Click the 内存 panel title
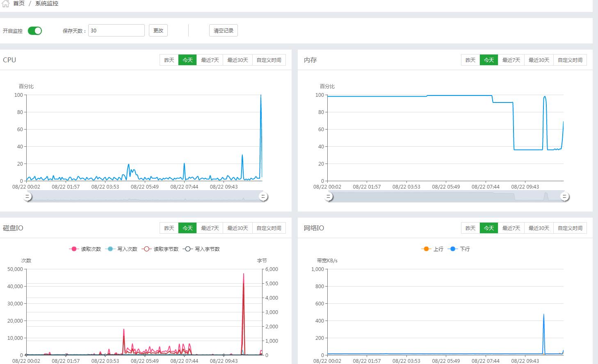598x364 pixels. coord(310,60)
